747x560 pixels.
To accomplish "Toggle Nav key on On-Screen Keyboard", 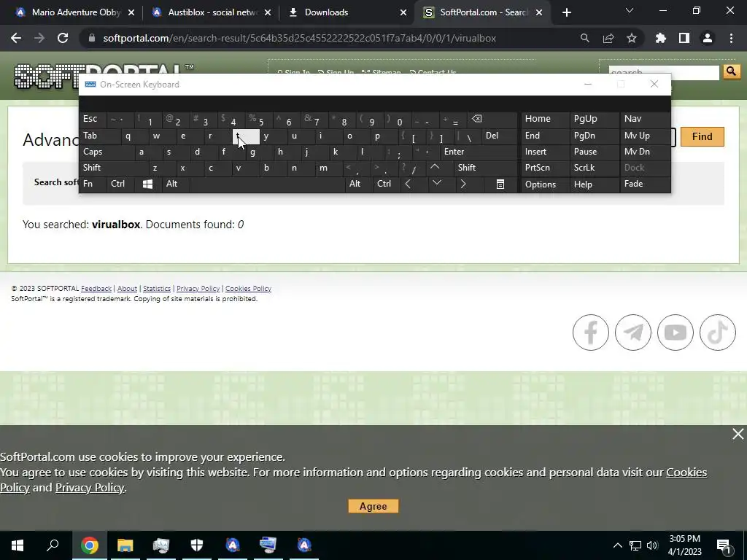I will pos(645,119).
